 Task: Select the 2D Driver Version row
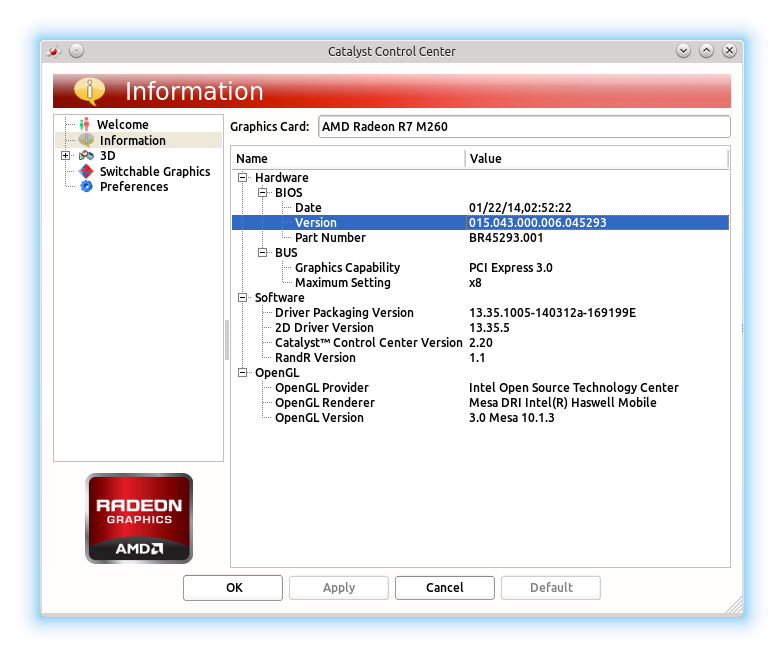(480, 328)
